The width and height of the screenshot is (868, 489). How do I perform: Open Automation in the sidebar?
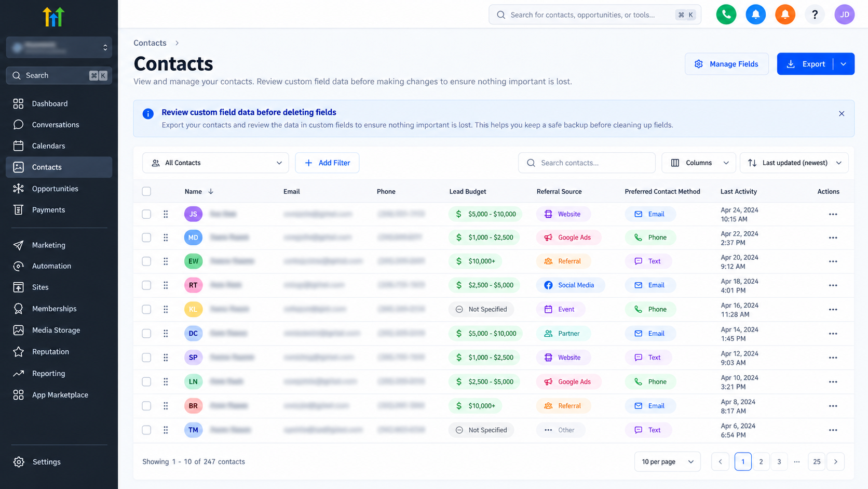tap(59, 266)
